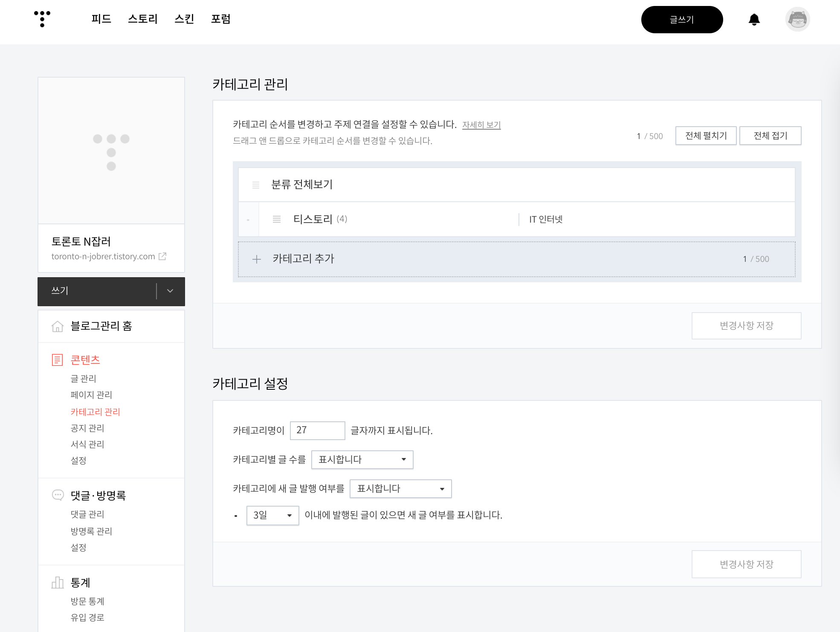Click the 전체 펼치기 button
This screenshot has width=840, height=632.
click(706, 136)
